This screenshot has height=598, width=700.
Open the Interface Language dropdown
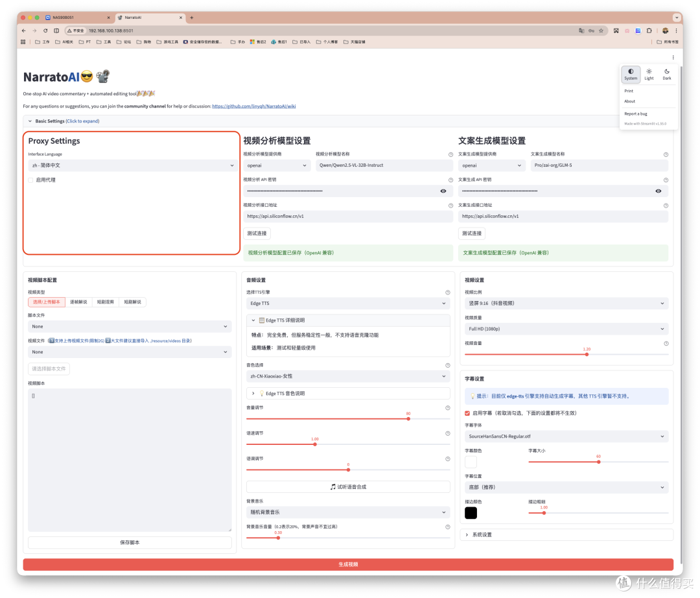pos(132,165)
